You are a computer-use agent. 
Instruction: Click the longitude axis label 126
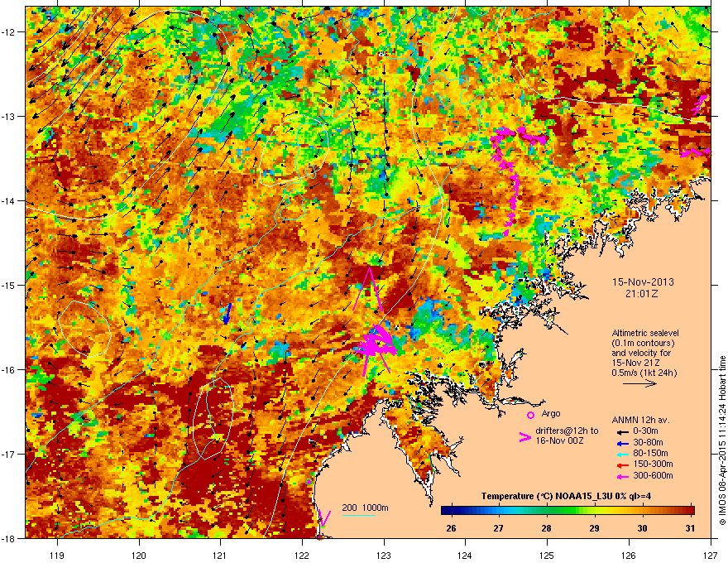click(629, 555)
